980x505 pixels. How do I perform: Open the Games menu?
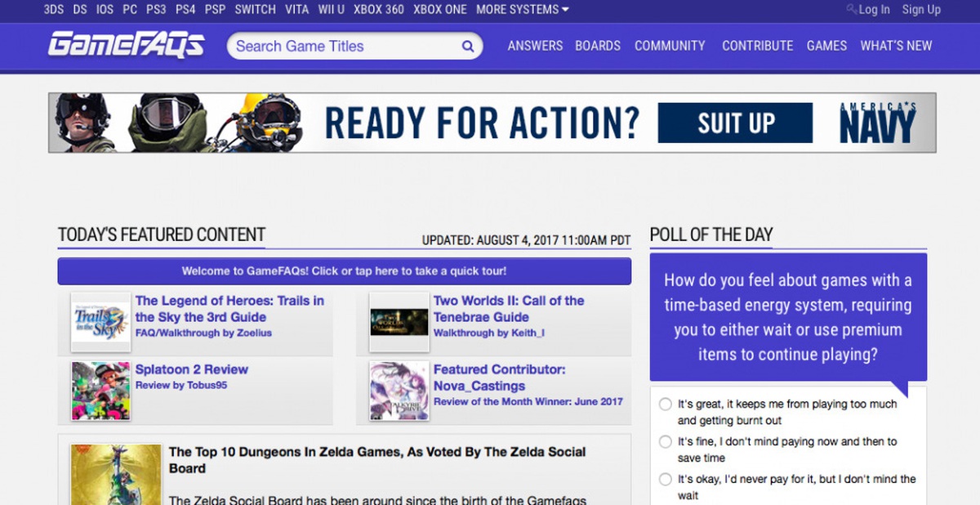pyautogui.click(x=826, y=46)
